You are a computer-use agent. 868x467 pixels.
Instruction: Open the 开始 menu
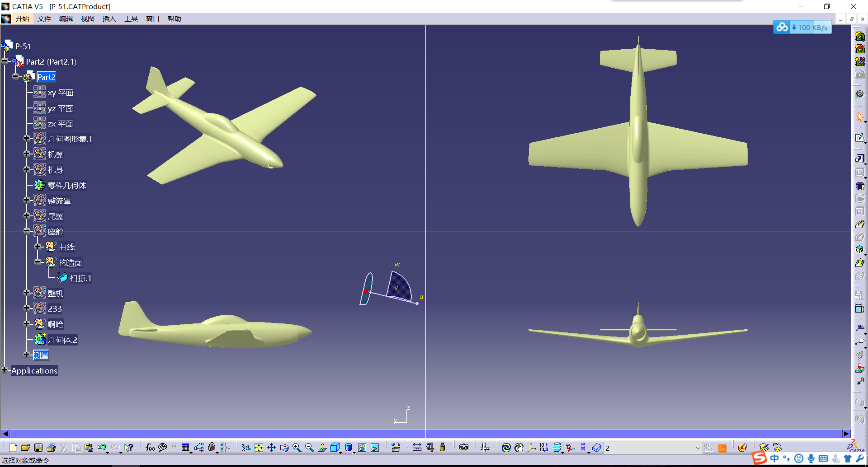coord(23,19)
